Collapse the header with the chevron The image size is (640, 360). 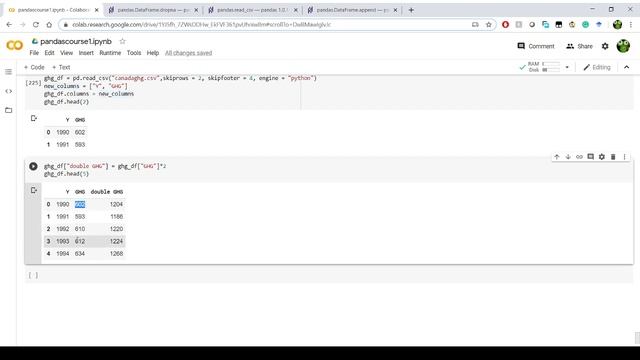click(x=627, y=67)
